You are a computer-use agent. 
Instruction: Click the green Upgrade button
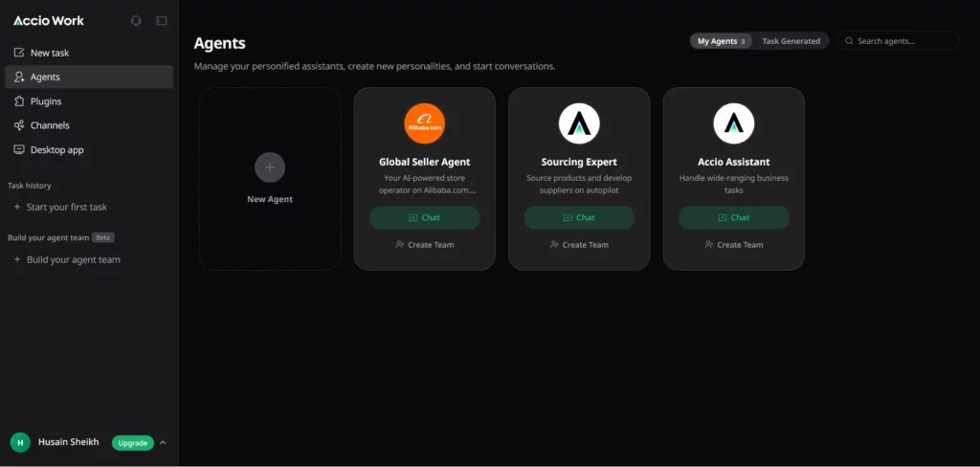tap(132, 443)
